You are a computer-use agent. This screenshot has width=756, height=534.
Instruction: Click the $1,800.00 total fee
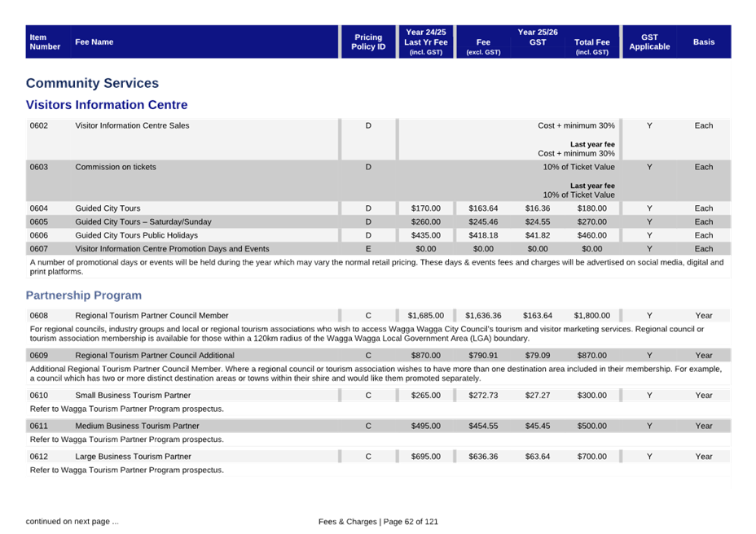(x=592, y=315)
